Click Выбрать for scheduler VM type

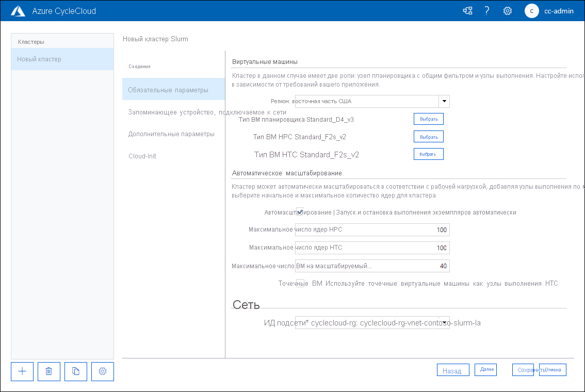pyautogui.click(x=429, y=119)
